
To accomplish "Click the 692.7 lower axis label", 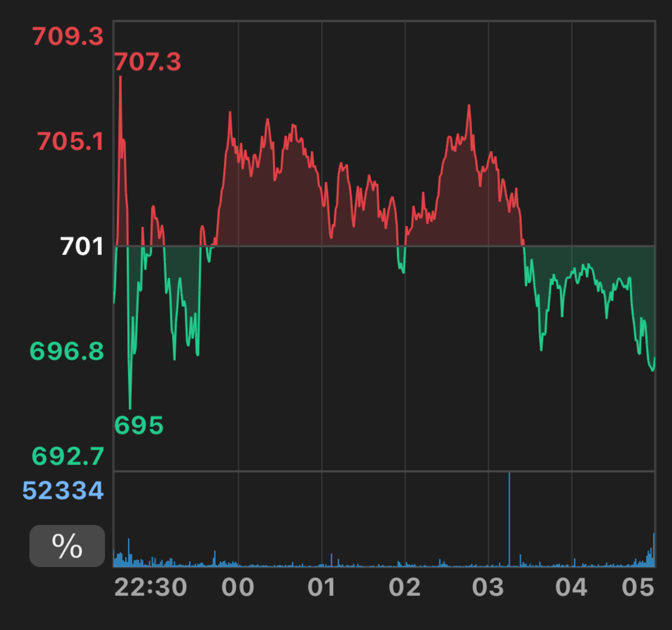I will click(x=68, y=456).
